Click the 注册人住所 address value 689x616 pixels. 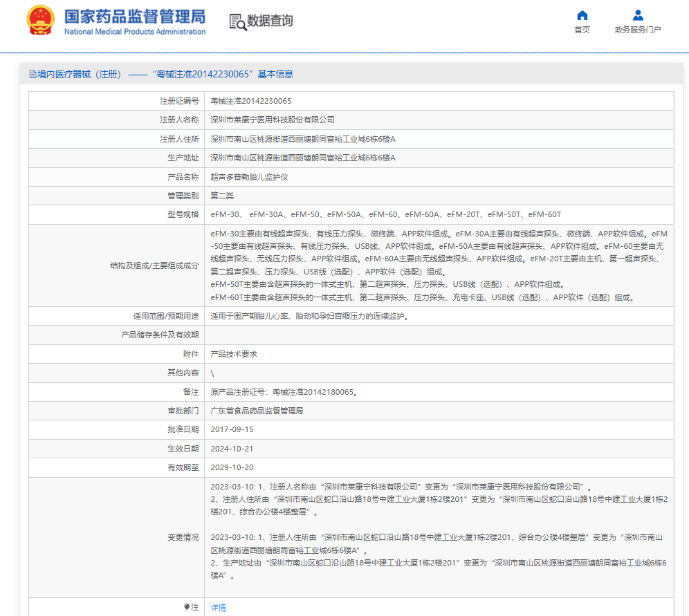click(303, 139)
